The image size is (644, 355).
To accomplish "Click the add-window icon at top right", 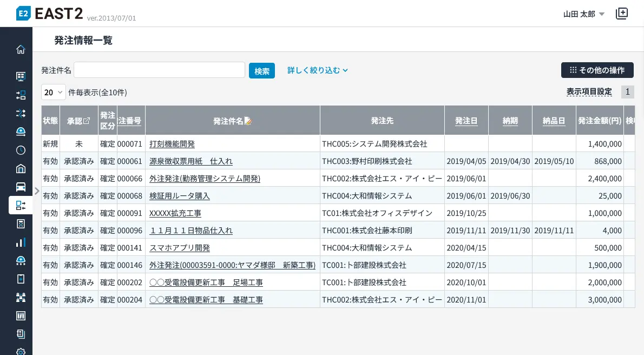I will point(622,14).
